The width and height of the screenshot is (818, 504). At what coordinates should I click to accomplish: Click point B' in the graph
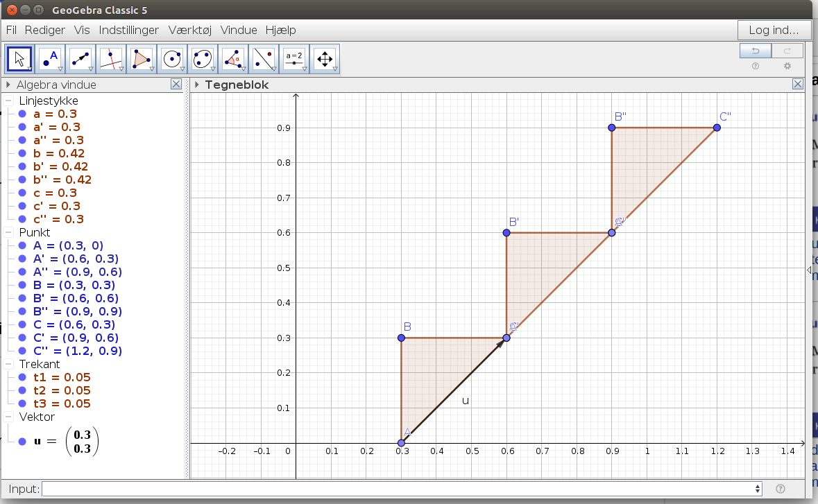[506, 233]
